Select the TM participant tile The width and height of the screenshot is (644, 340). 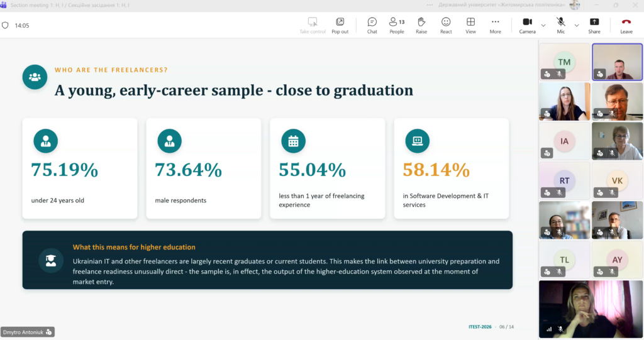(564, 62)
